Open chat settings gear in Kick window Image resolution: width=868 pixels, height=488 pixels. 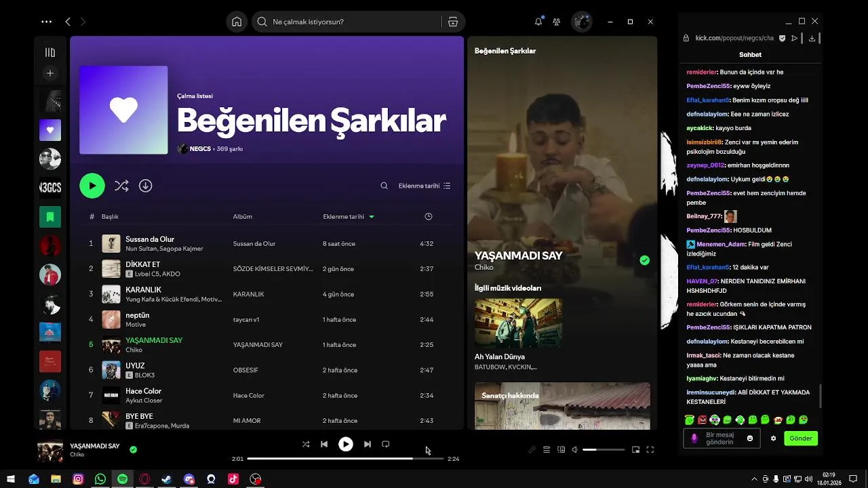773,439
